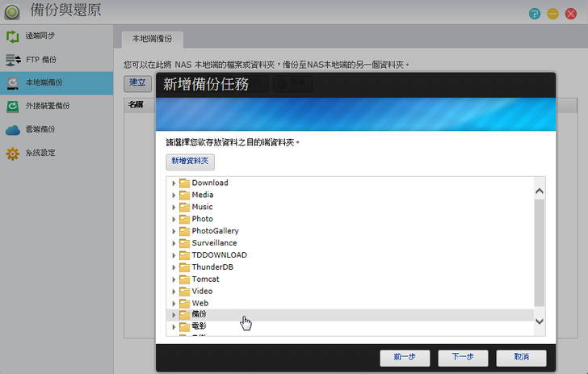588x374 pixels.
Task: Proceed with 下一步 button
Action: [463, 358]
